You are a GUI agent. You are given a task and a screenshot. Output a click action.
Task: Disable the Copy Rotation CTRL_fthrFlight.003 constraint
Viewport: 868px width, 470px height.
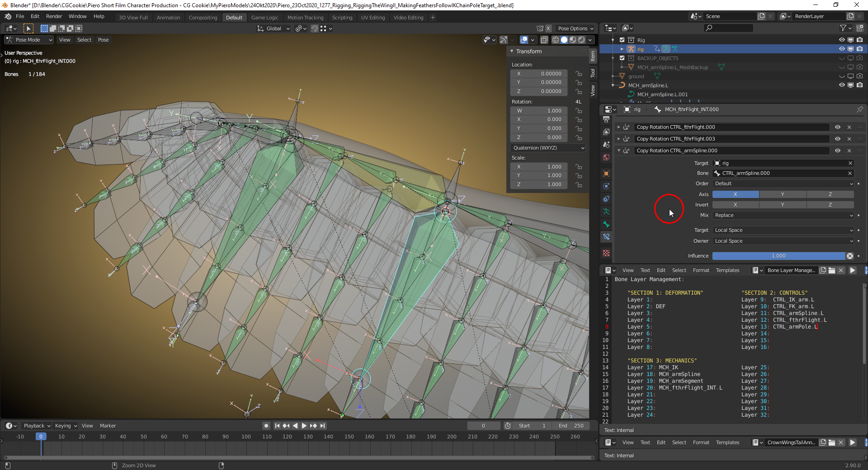[838, 139]
